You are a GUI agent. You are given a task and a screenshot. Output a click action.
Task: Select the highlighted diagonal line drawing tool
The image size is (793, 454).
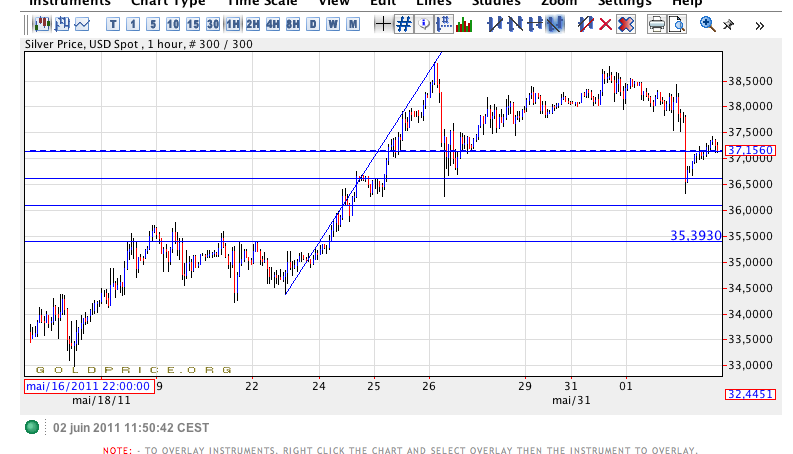point(555,24)
